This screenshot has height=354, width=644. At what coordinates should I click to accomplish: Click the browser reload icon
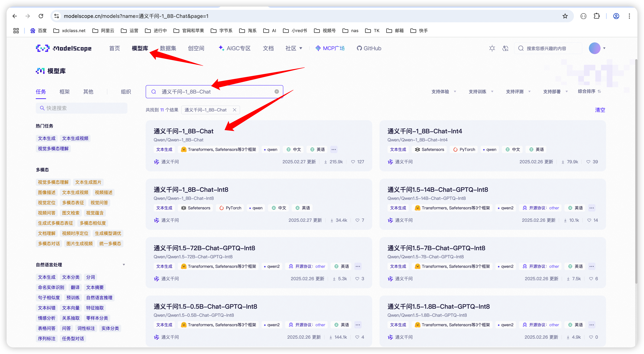coord(41,16)
